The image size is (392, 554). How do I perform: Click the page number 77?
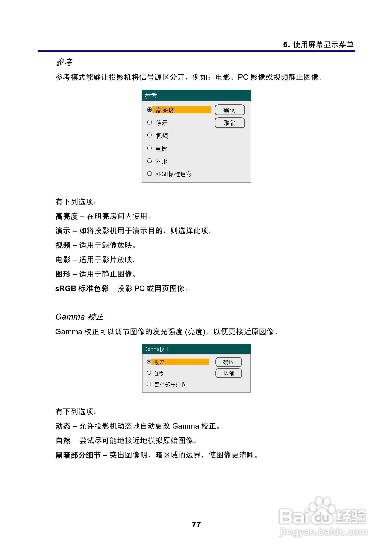click(x=196, y=524)
